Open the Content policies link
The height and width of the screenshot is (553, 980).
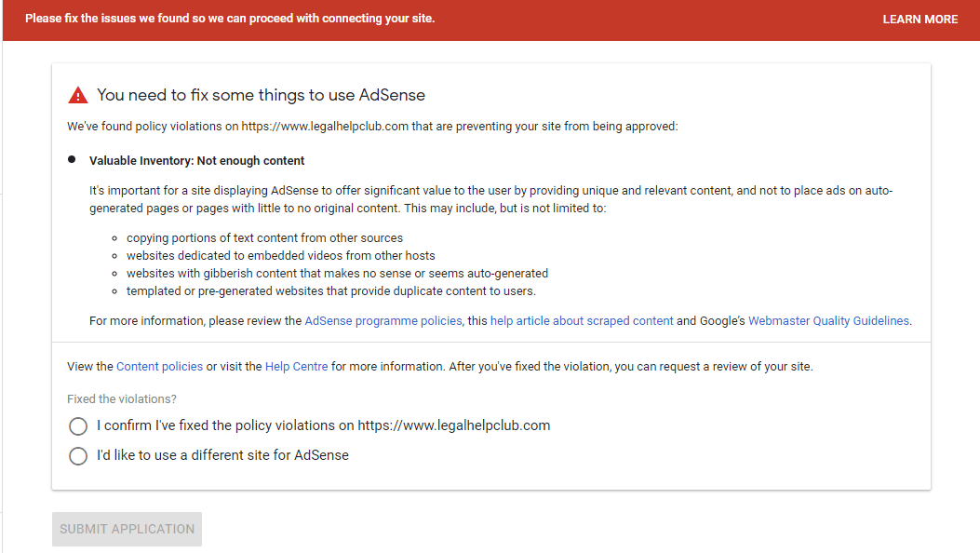point(159,366)
